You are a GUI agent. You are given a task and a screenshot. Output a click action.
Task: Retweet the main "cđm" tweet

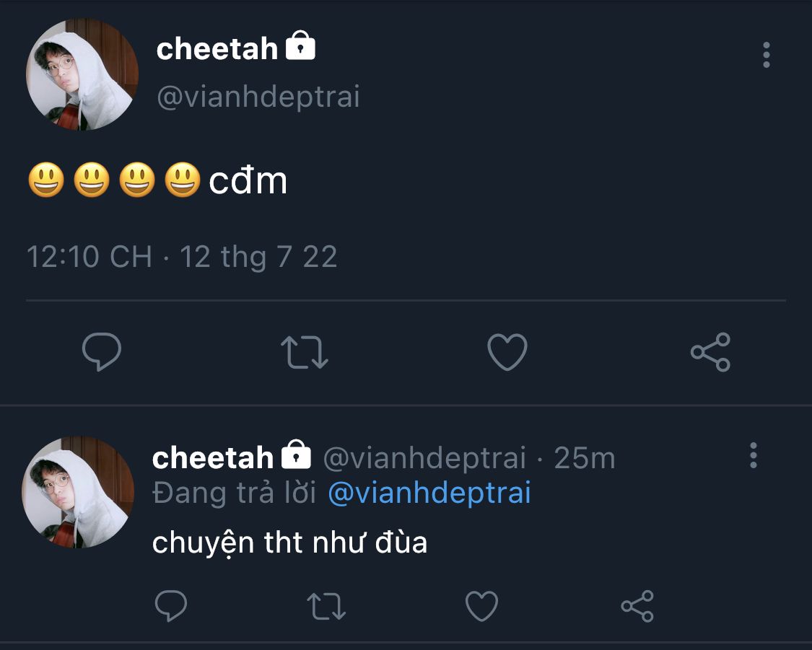[304, 352]
